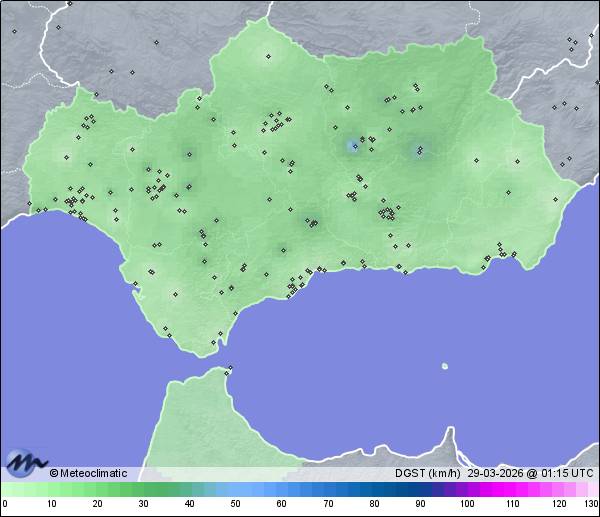This screenshot has width=600, height=517.
Task: Open the © Meteoclimatic copyright link
Action: tap(88, 473)
